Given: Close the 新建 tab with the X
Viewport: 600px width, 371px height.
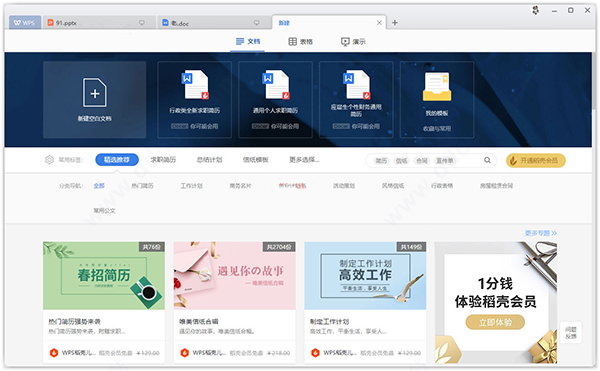Looking at the screenshot, I should click(x=379, y=23).
